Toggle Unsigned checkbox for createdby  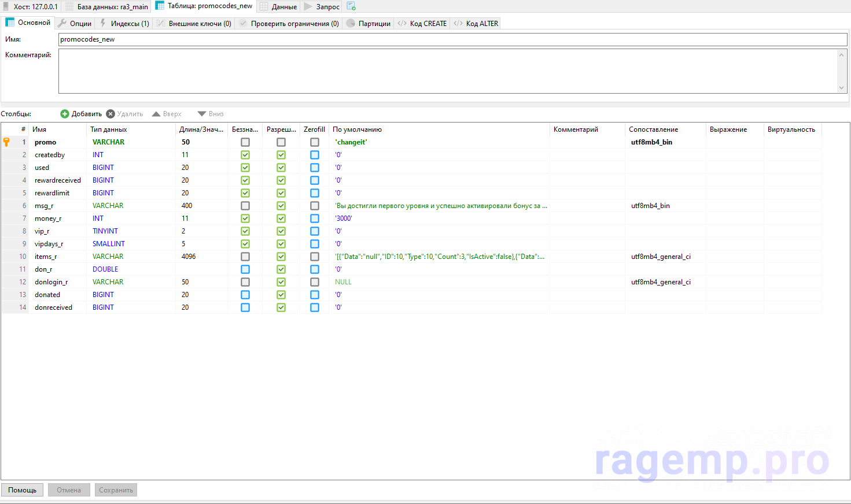245,155
